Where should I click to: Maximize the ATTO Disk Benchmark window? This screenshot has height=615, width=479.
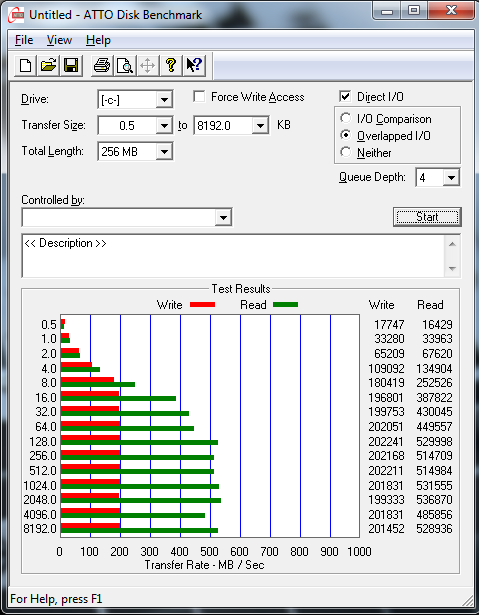(414, 11)
